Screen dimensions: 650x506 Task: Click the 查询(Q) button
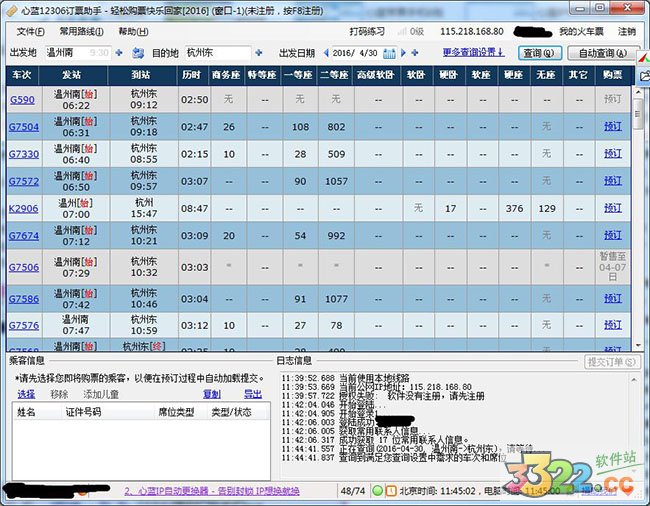539,53
